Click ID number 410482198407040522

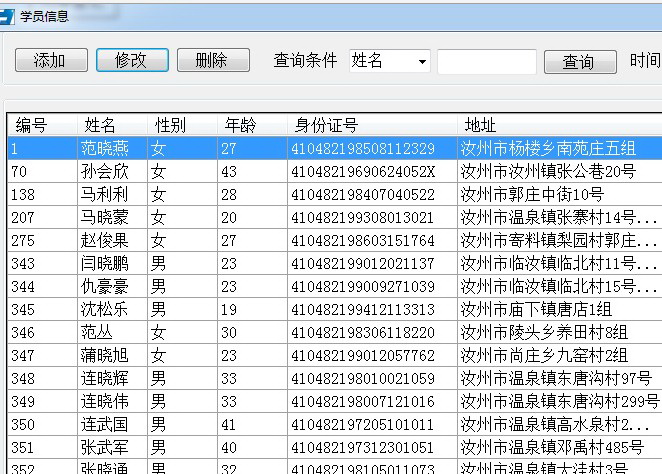pyautogui.click(x=363, y=195)
